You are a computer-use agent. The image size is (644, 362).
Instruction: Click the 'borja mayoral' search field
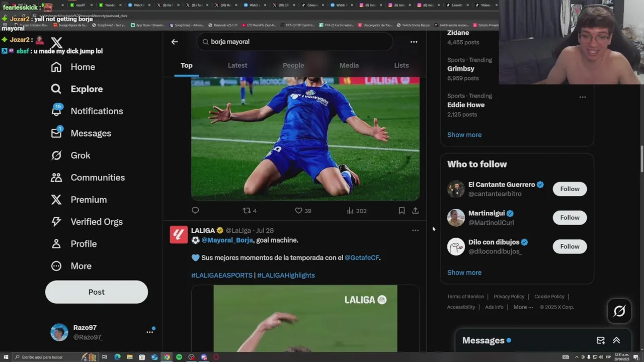(x=295, y=42)
